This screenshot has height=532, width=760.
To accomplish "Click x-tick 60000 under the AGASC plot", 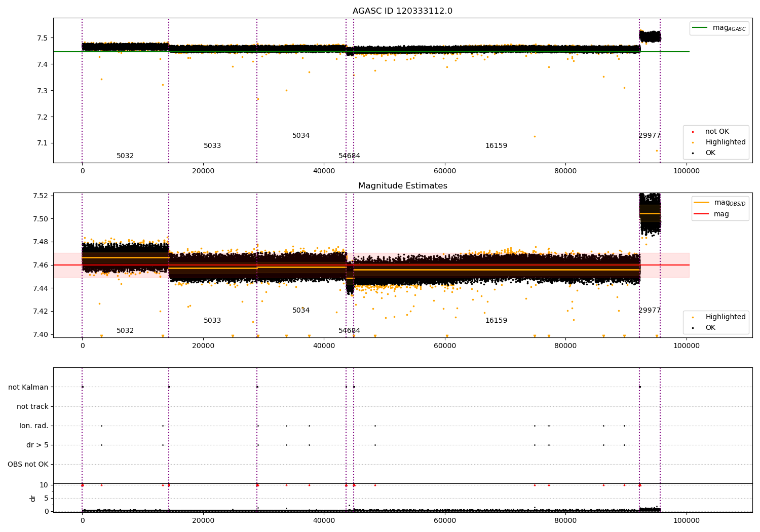I will point(445,171).
